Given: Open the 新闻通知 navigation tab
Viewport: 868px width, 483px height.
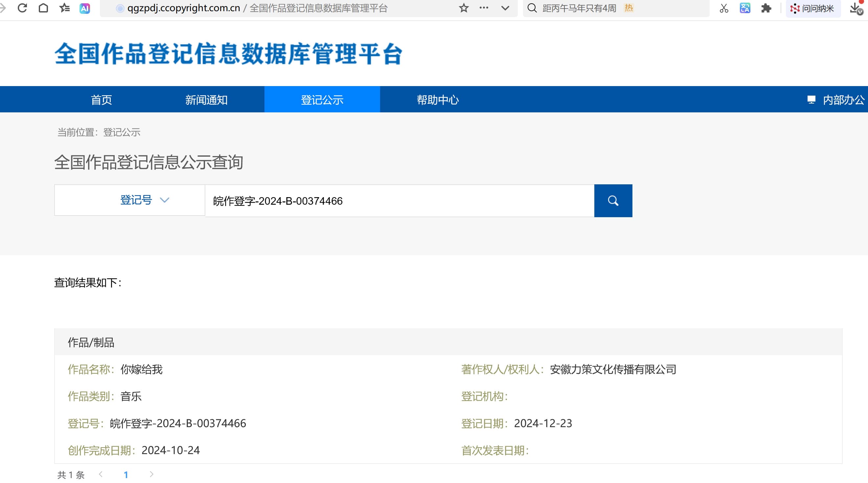Looking at the screenshot, I should tap(206, 100).
